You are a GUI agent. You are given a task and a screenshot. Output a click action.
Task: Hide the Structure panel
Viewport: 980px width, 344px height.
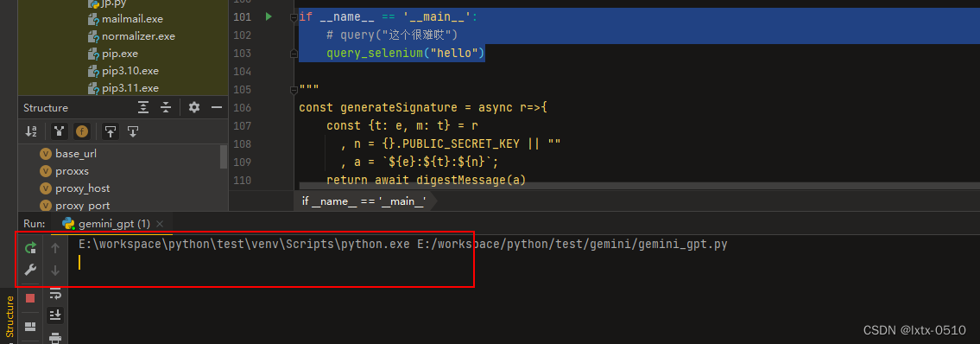click(217, 107)
